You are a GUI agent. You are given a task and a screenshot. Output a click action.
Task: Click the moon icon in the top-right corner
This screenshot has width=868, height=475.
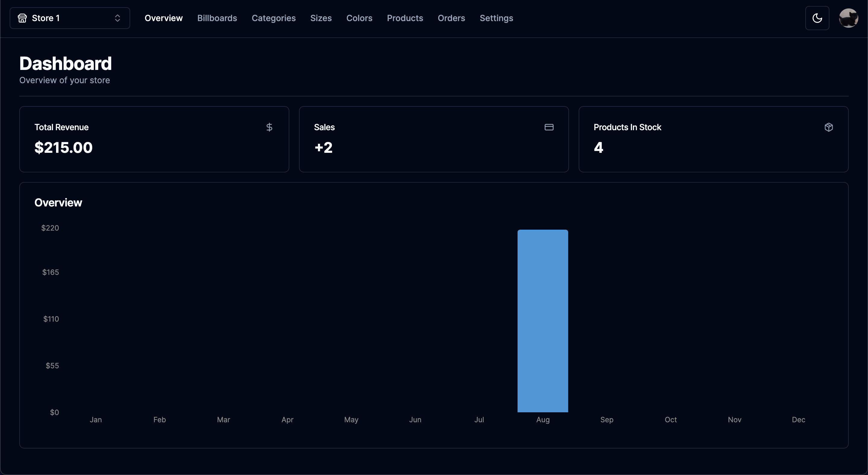(817, 18)
